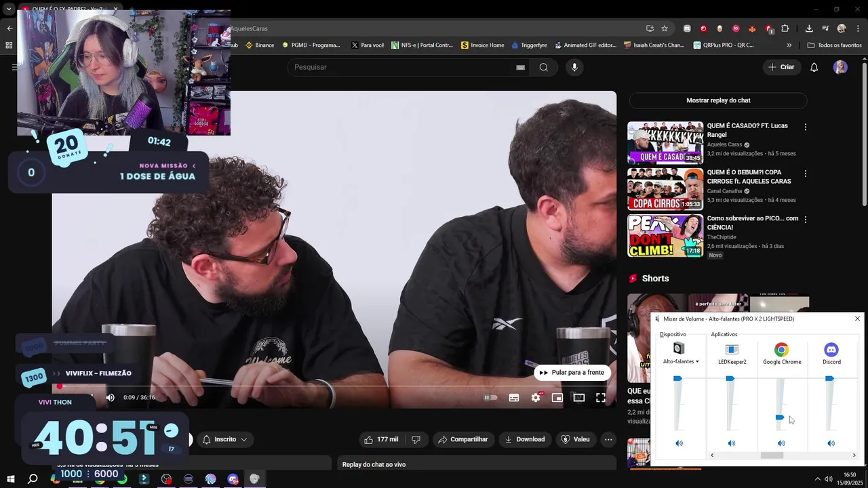This screenshot has width=868, height=488.
Task: Switch to theater mode
Action: 579,398
